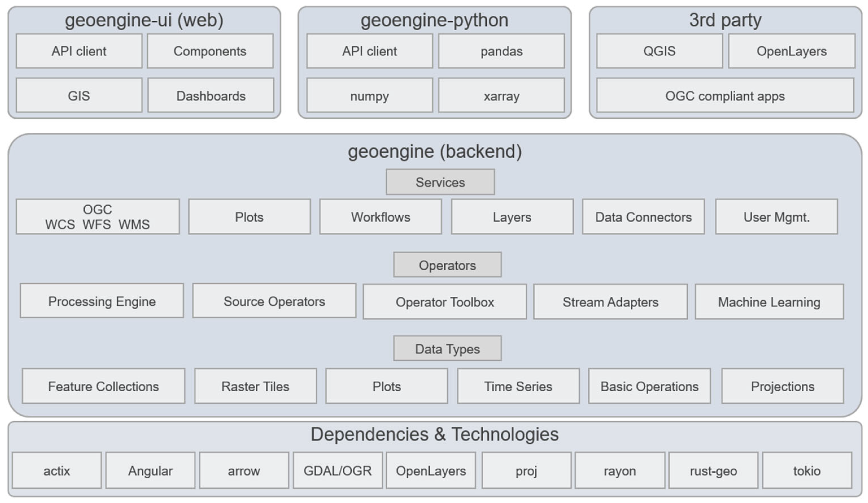Select the Workflows service box
The image size is (868, 503).
pyautogui.click(x=381, y=217)
